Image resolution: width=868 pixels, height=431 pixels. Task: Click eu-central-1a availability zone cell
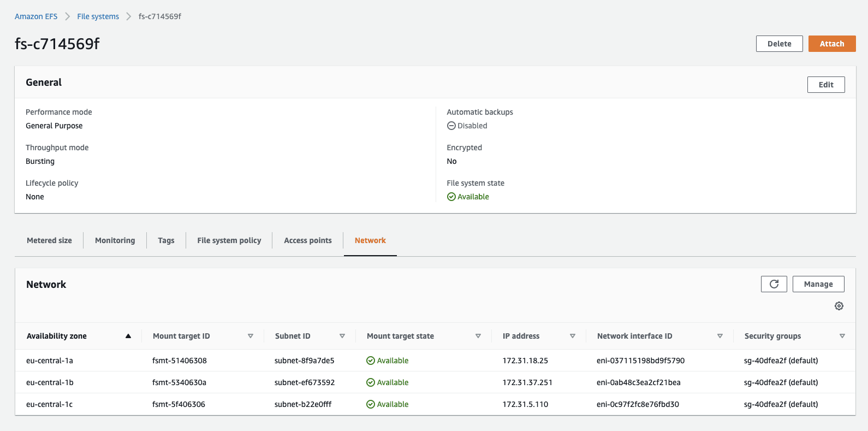[50, 361]
